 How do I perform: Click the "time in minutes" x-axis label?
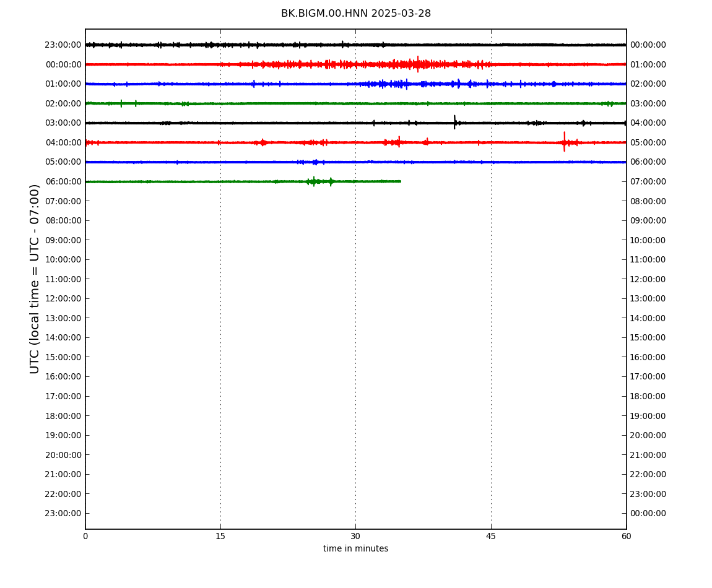[x=355, y=548]
